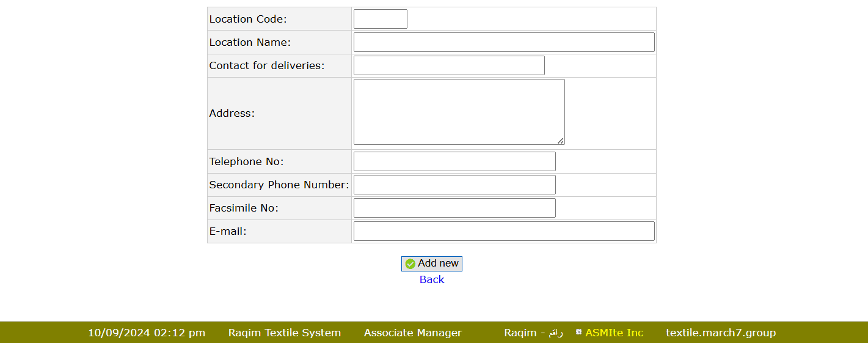The width and height of the screenshot is (868, 343).
Task: Focus the Location Code field
Action: (x=380, y=19)
